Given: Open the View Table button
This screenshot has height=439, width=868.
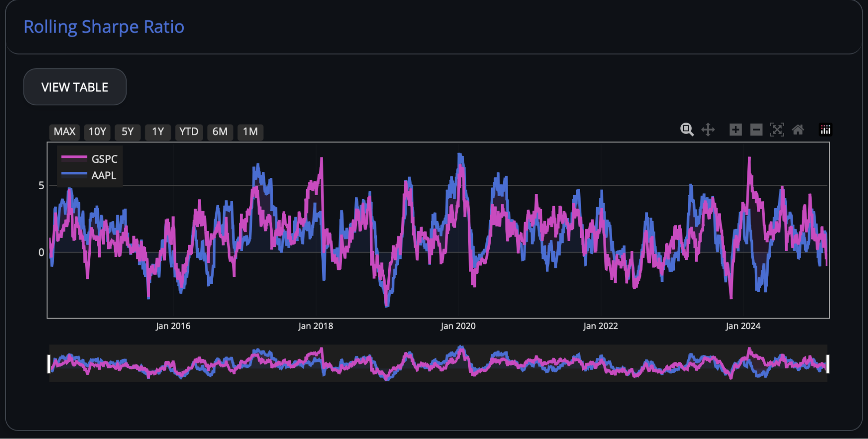Looking at the screenshot, I should 75,87.
